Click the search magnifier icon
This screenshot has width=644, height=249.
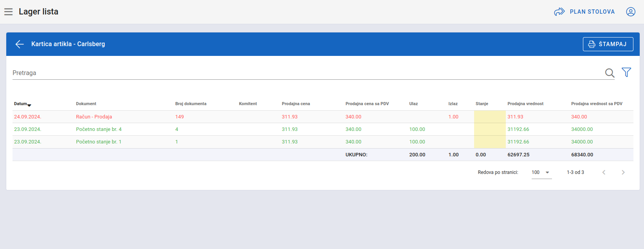pos(610,73)
